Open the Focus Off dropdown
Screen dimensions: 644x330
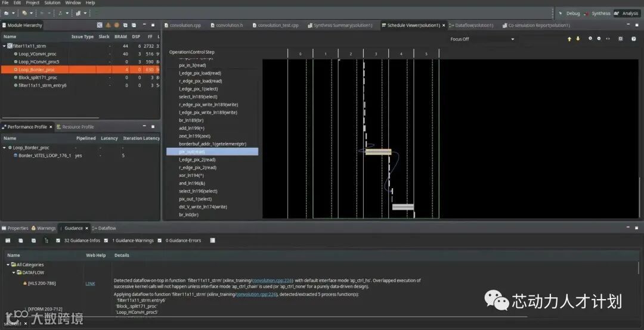(512, 39)
